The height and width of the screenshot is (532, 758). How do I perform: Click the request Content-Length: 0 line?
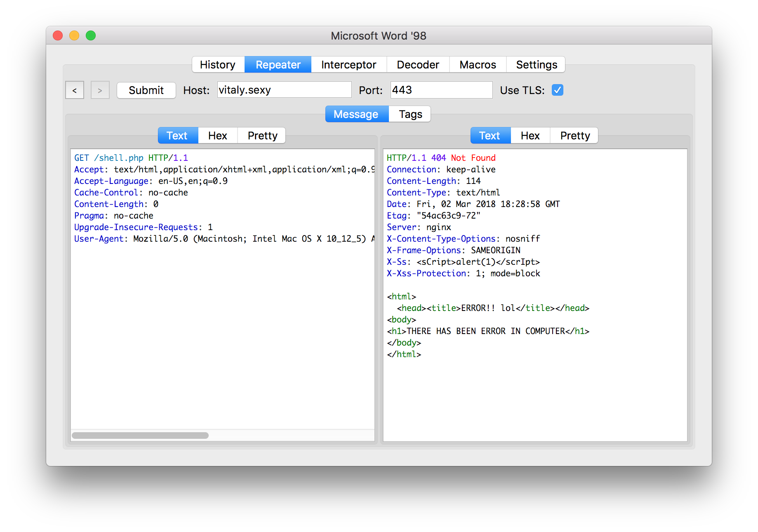coord(116,204)
